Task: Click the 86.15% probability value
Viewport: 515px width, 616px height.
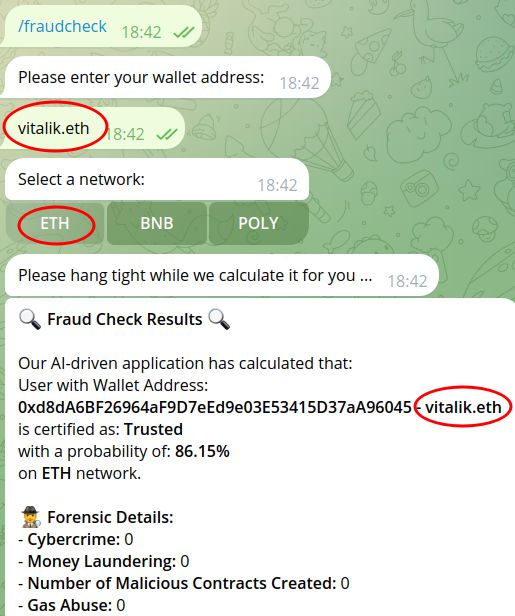Action: coord(202,451)
